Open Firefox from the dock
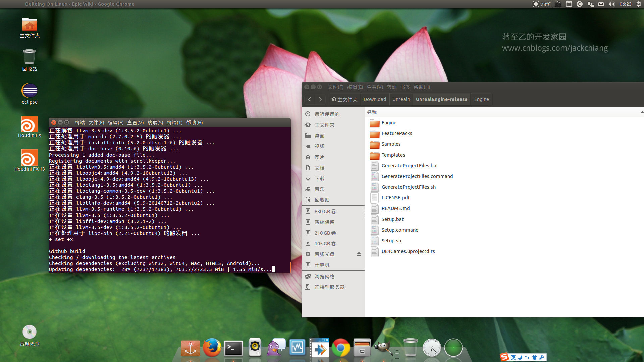This screenshot has height=362, width=644. [x=212, y=348]
